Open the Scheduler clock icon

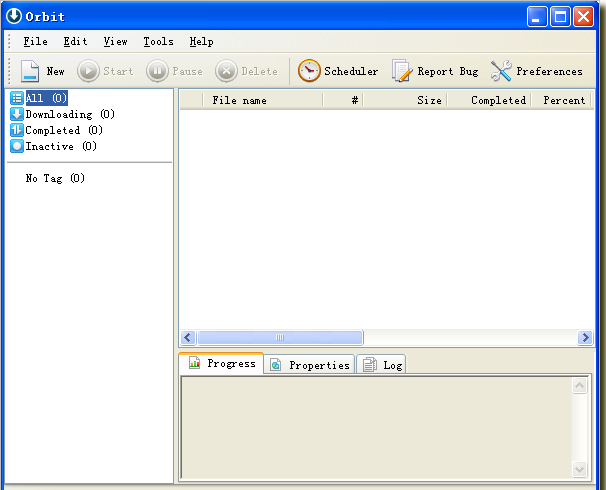coord(309,71)
